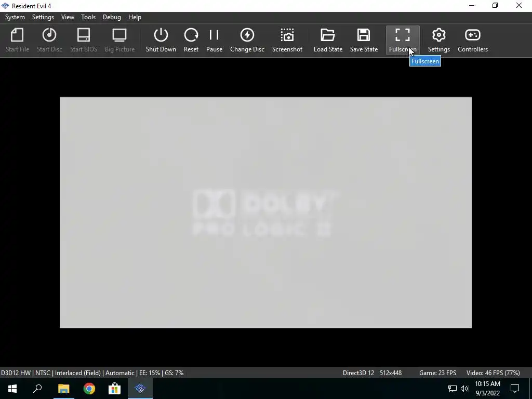Open the Settings menu in menu bar
The width and height of the screenshot is (532, 399).
[43, 17]
